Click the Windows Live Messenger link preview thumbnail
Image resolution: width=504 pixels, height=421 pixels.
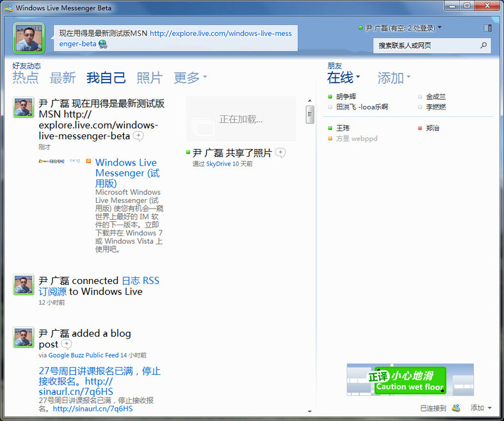click(65, 161)
